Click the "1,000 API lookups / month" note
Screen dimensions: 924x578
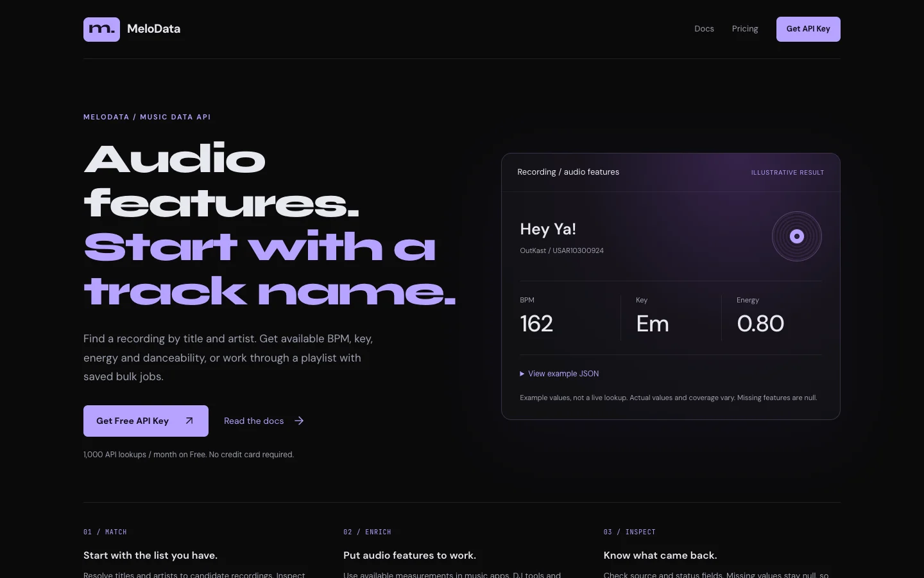tap(189, 455)
